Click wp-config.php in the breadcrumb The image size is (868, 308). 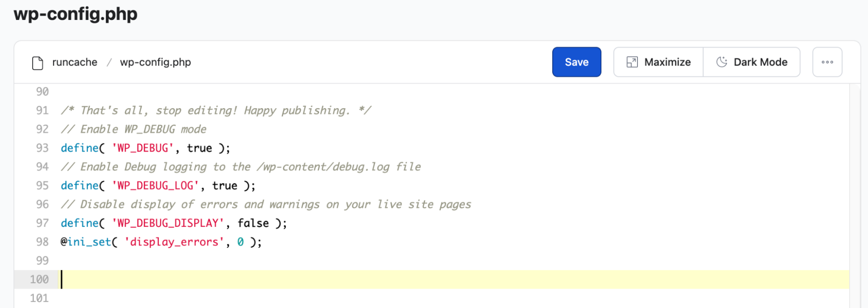155,62
